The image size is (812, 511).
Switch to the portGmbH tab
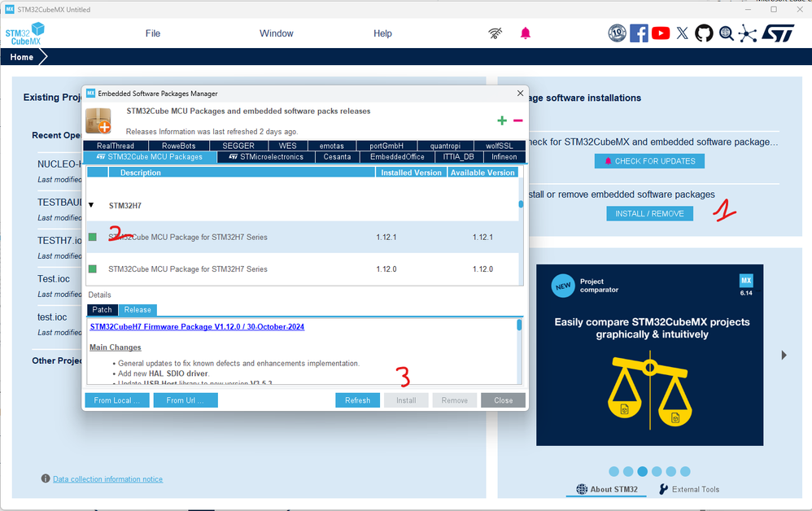pos(386,146)
